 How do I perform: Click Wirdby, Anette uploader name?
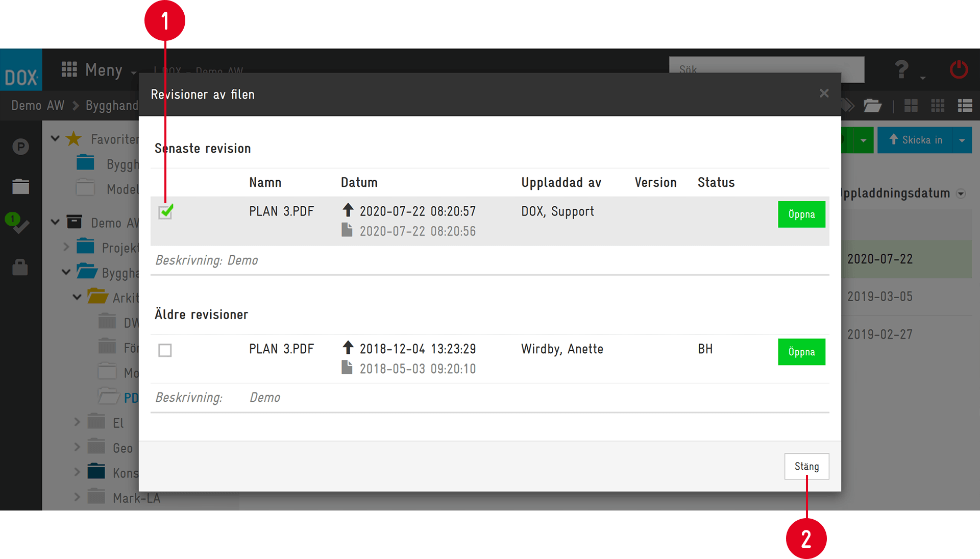click(562, 349)
